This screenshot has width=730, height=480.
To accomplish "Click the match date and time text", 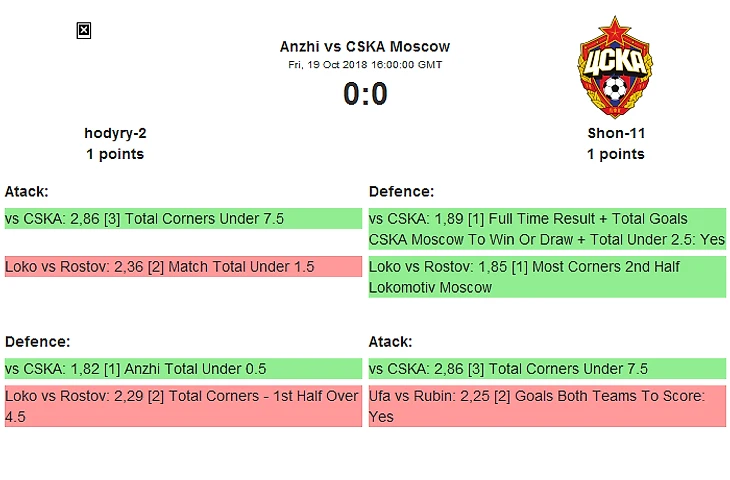I will (365, 64).
